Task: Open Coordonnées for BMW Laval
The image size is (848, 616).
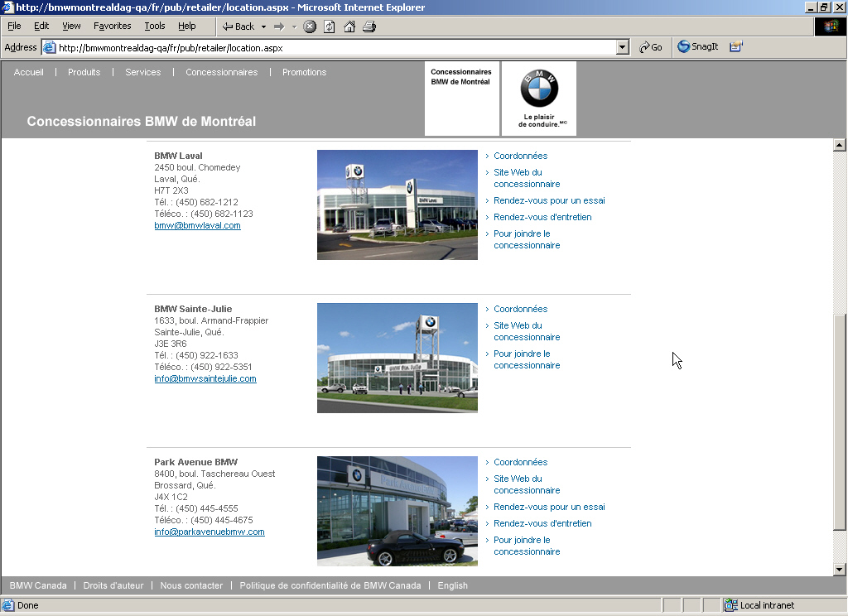Action: 520,156
